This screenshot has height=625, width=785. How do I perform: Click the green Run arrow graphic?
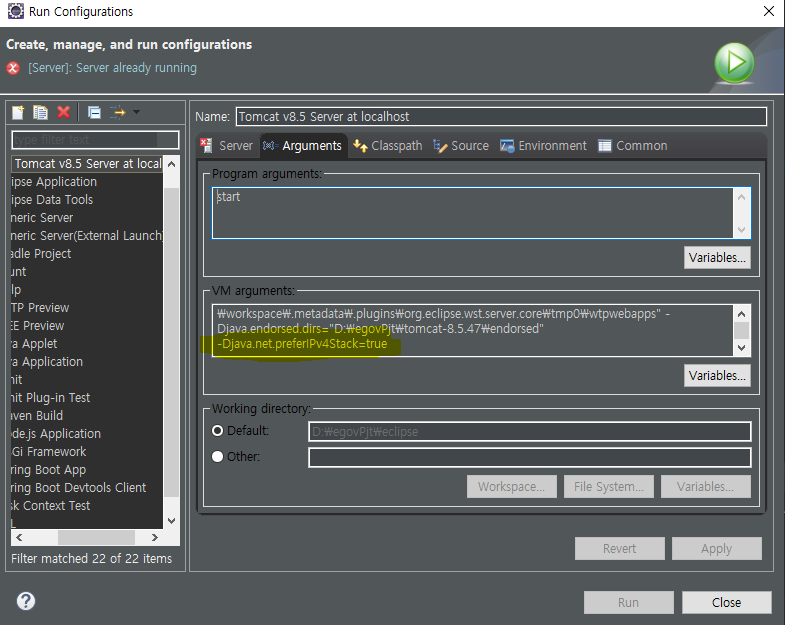[734, 63]
